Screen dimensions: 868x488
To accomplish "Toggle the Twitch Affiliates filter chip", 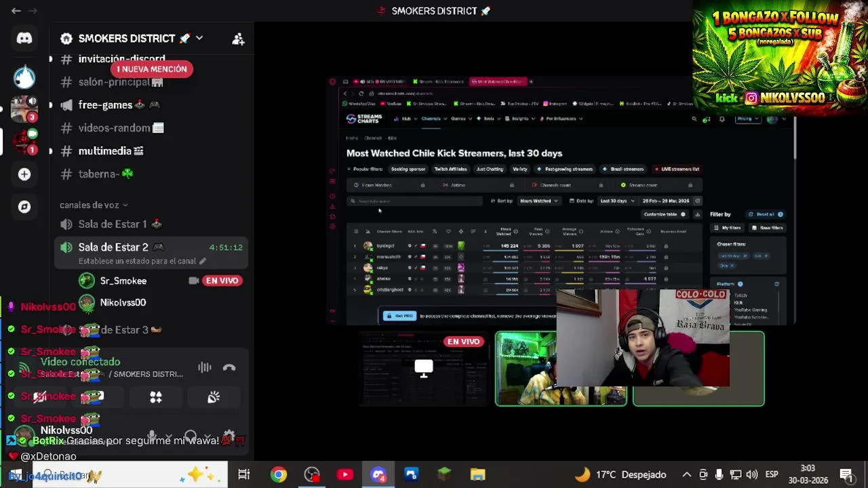I will (x=450, y=169).
